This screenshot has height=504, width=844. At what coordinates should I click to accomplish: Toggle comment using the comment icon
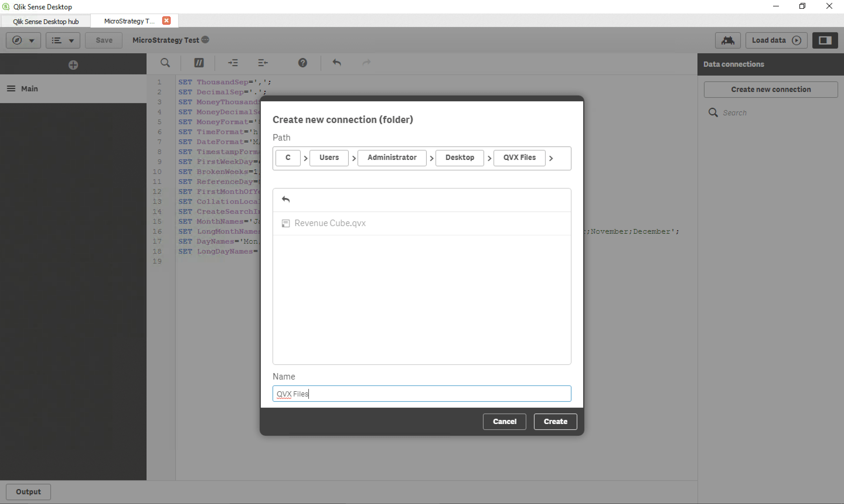[x=199, y=63]
